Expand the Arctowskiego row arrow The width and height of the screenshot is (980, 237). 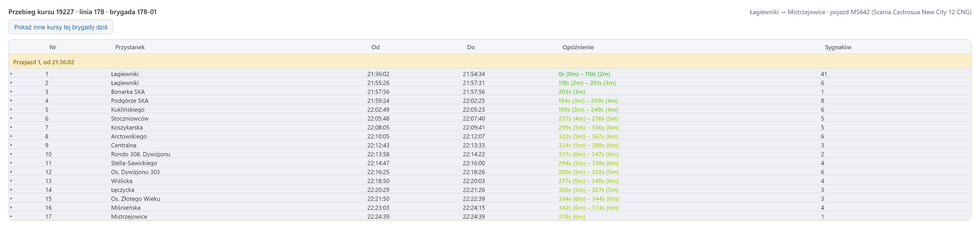12,136
